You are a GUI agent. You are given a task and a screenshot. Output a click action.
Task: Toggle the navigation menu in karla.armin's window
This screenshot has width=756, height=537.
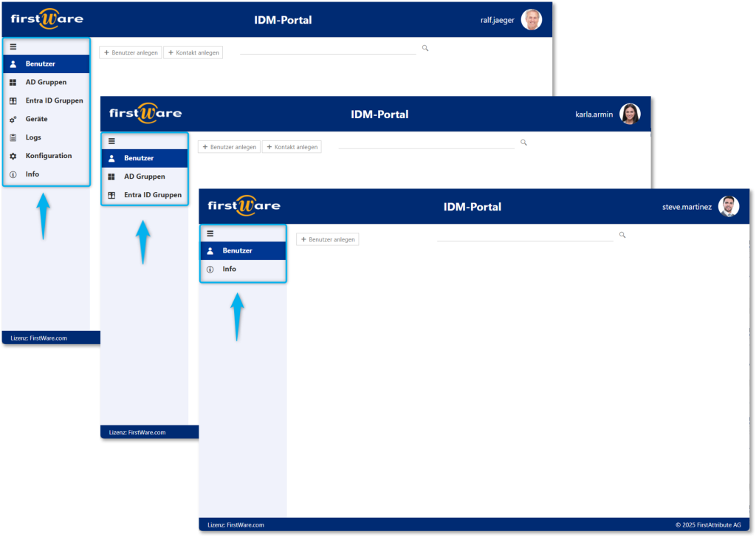[x=111, y=140]
